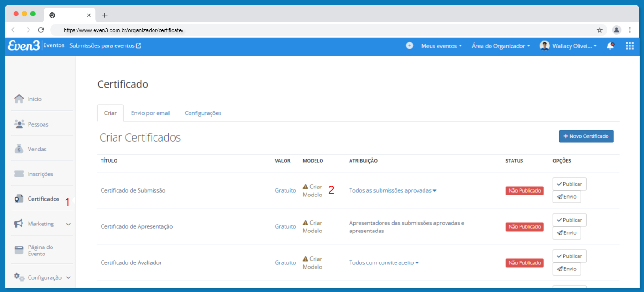Open Todos as submissões aprovadas dropdown
Viewport: 644px width, 292px height.
(393, 190)
